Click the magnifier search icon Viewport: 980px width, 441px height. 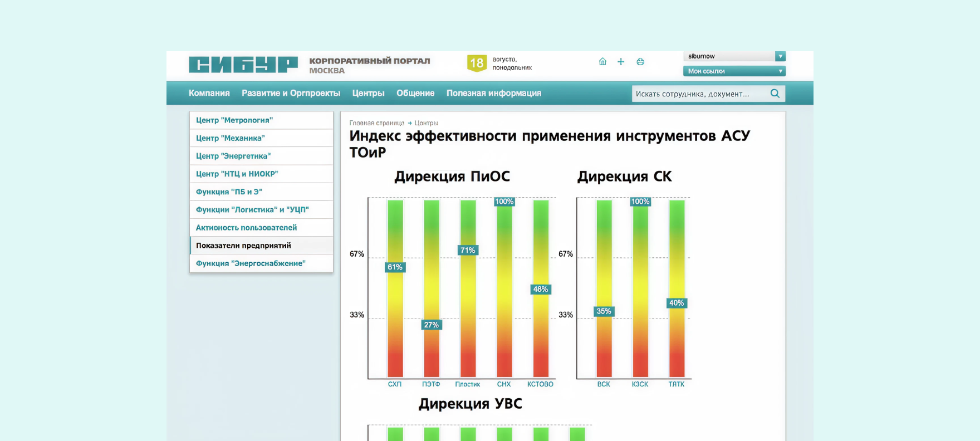tap(775, 94)
